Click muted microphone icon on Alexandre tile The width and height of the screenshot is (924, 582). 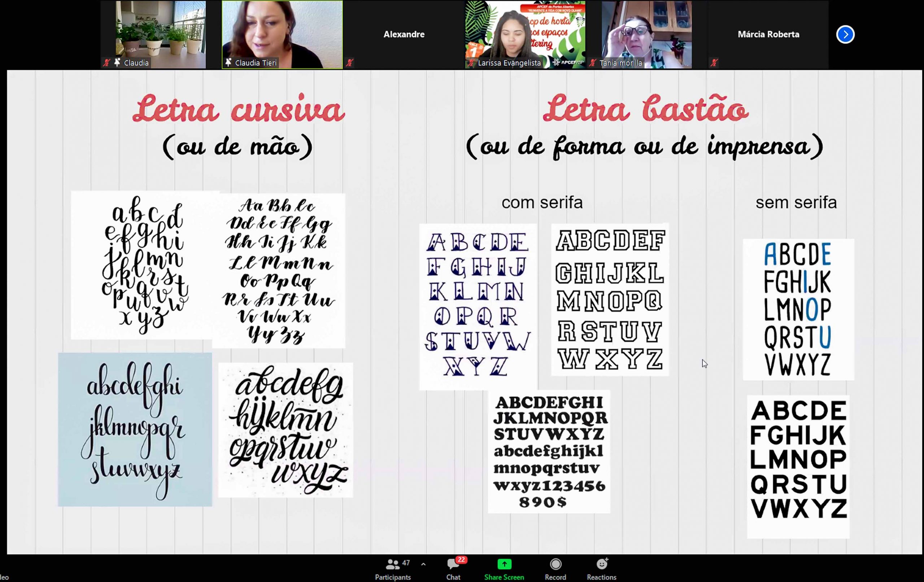(x=349, y=62)
